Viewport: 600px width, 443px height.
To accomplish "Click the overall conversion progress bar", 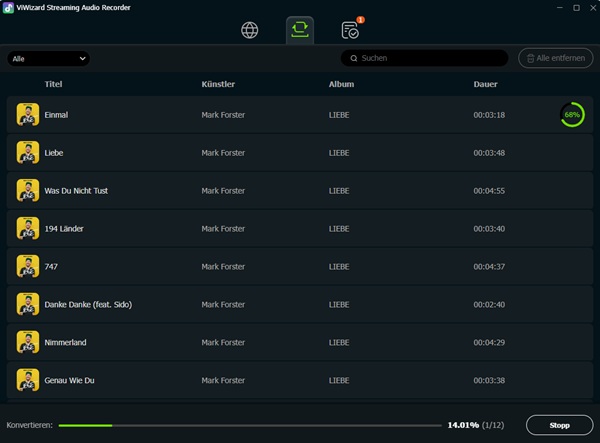I will (x=250, y=425).
